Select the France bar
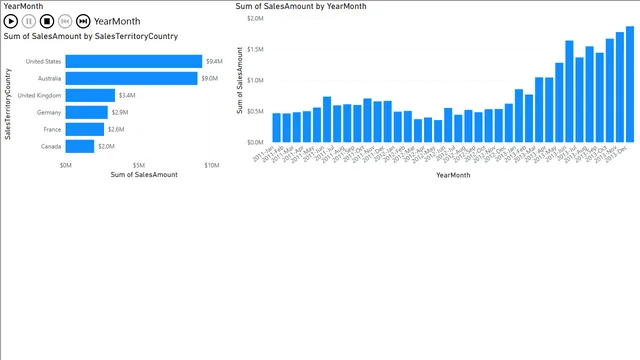Screen dimensions: 640x360 point(85,129)
